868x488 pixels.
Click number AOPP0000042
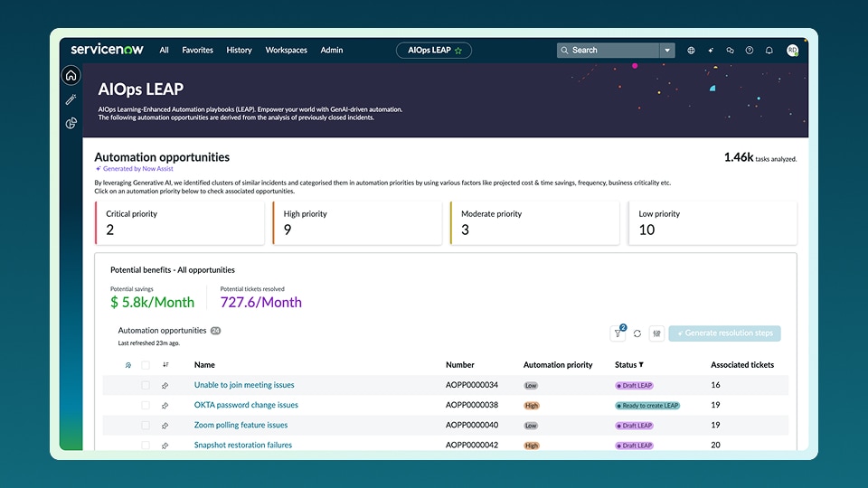(472, 445)
